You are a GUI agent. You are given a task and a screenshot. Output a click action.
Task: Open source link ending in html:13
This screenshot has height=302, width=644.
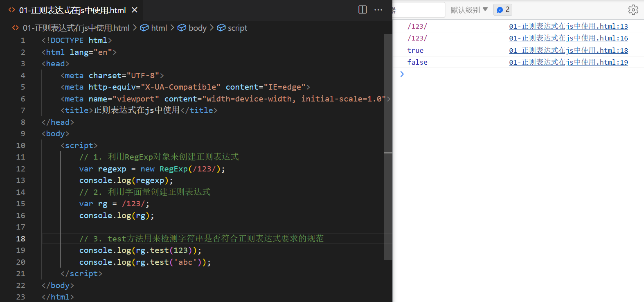coord(568,26)
